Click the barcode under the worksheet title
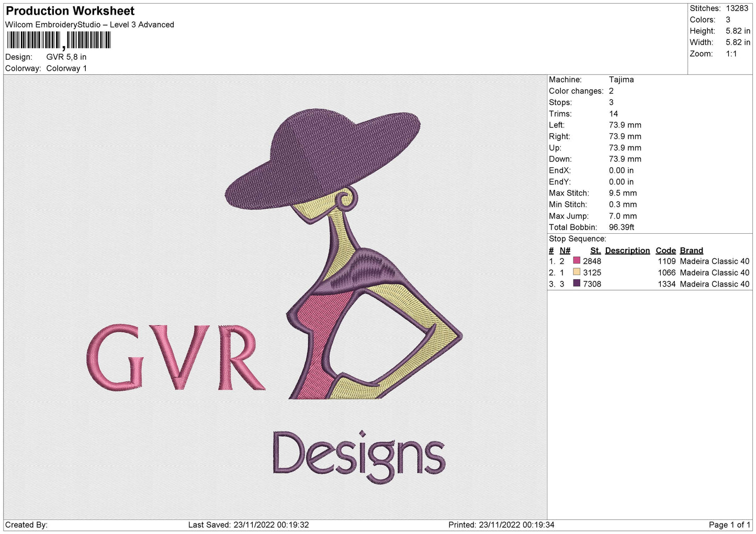Image resolution: width=756 pixels, height=534 pixels. pos(59,40)
